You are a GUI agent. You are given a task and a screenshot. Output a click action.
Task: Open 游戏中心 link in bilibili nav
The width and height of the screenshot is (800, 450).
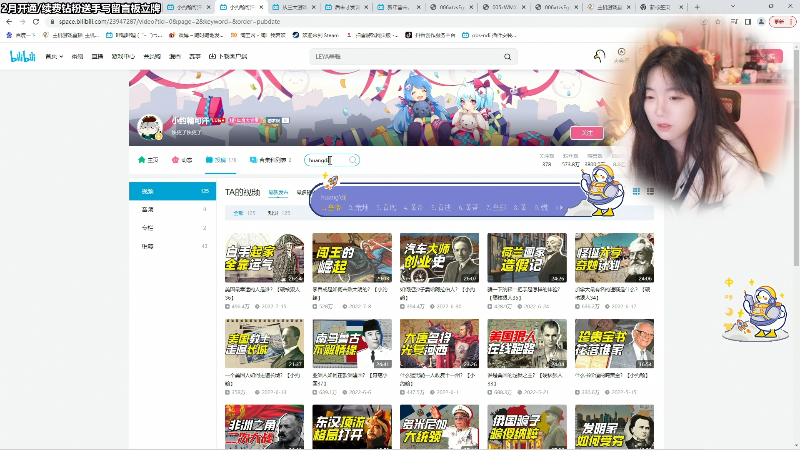pyautogui.click(x=123, y=57)
